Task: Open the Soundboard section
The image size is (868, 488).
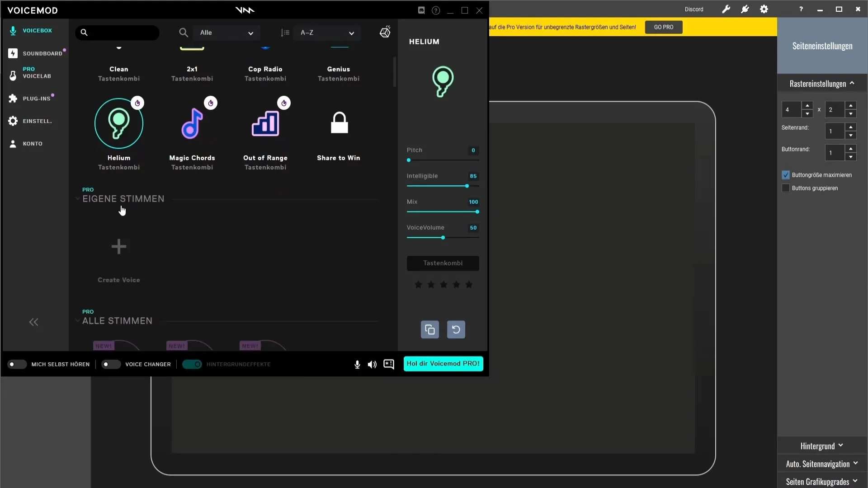Action: pos(36,53)
